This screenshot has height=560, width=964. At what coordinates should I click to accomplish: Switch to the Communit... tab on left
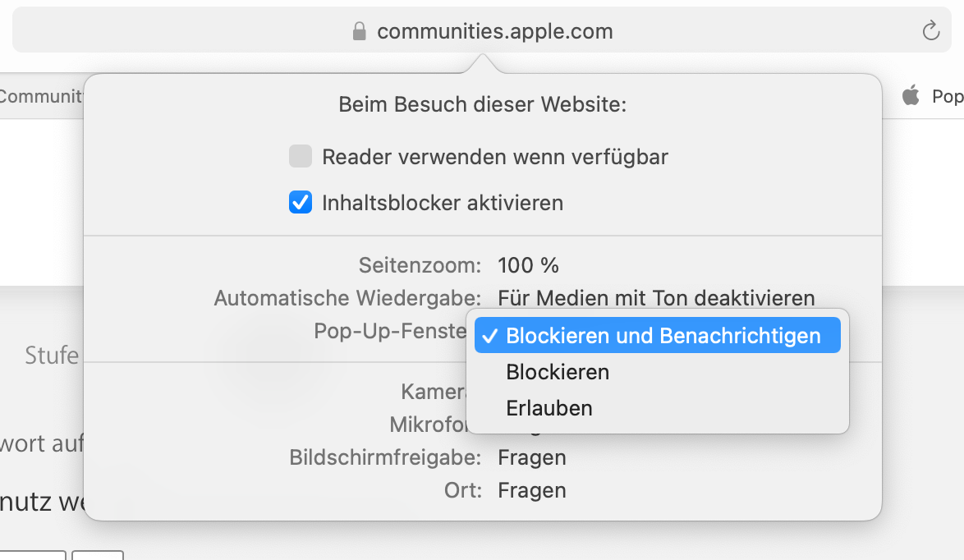(41, 96)
